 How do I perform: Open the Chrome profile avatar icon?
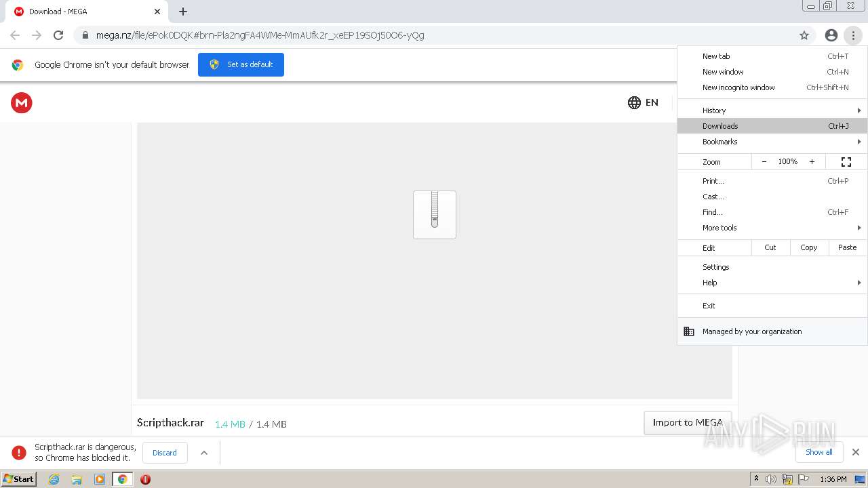tap(831, 35)
